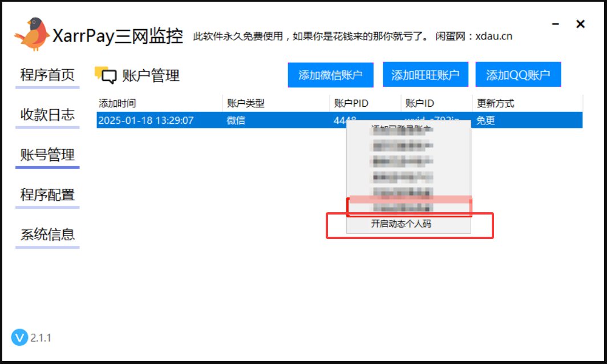Click the 微信 cell in the account row
This screenshot has height=364, width=607.
click(236, 120)
